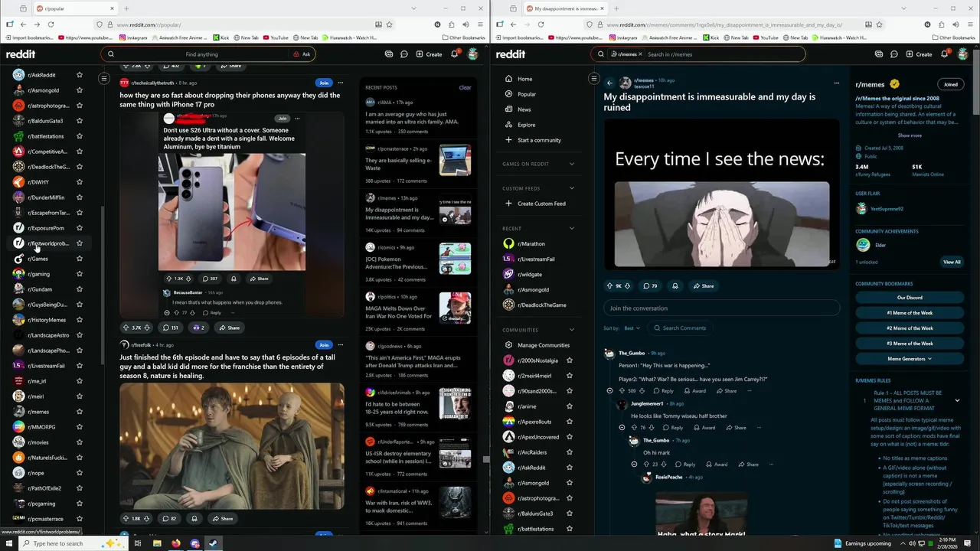This screenshot has width=980, height=551.
Task: Go back in the right browser window
Action: click(x=513, y=24)
